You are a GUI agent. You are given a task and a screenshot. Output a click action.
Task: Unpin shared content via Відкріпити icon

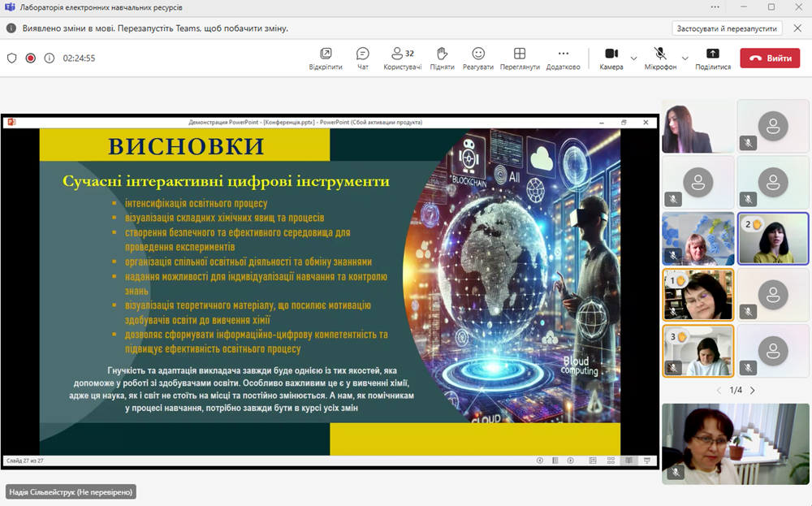point(327,57)
